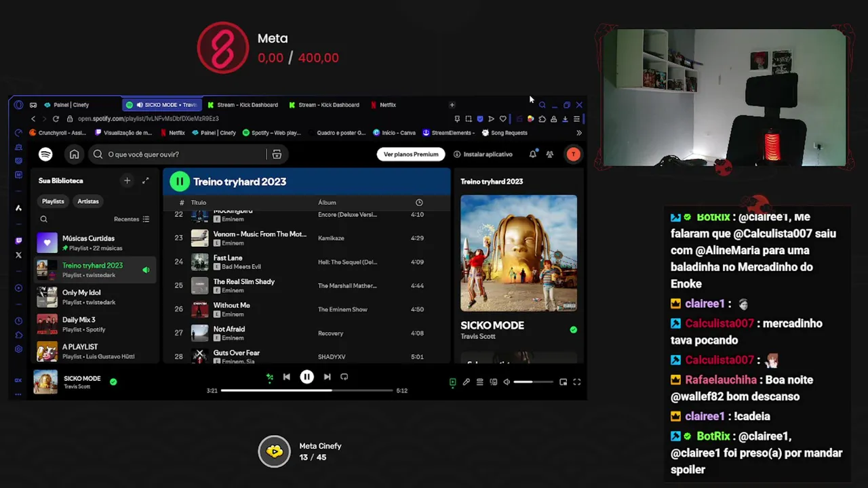
Task: Open Friend Activity icon
Action: tap(550, 155)
